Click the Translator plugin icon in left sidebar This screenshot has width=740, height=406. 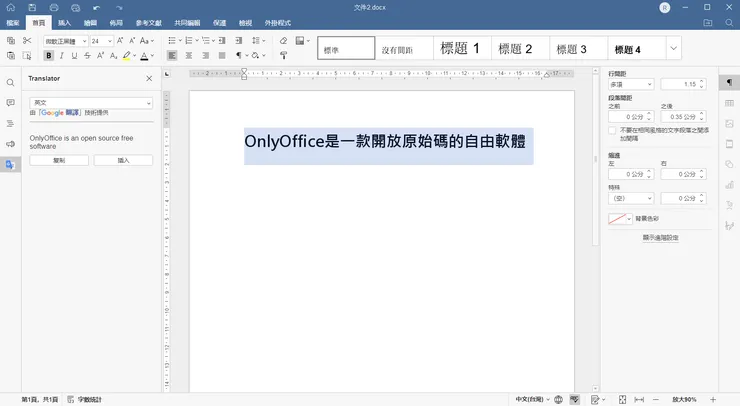10,165
